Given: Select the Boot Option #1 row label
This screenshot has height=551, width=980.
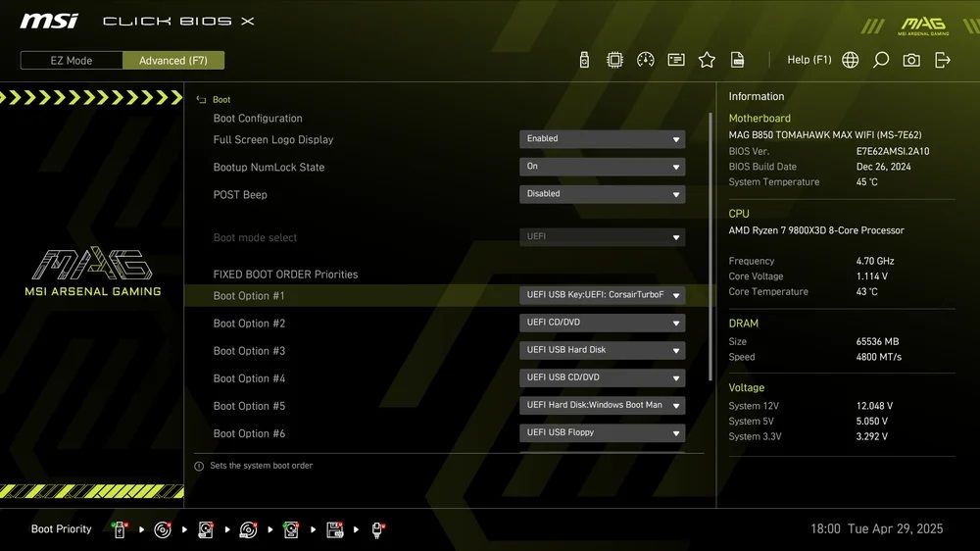Looking at the screenshot, I should click(x=249, y=296).
